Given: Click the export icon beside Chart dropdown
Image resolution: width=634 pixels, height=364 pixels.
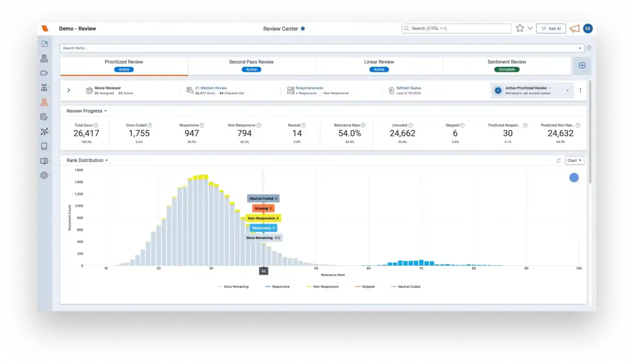Looking at the screenshot, I should point(558,161).
